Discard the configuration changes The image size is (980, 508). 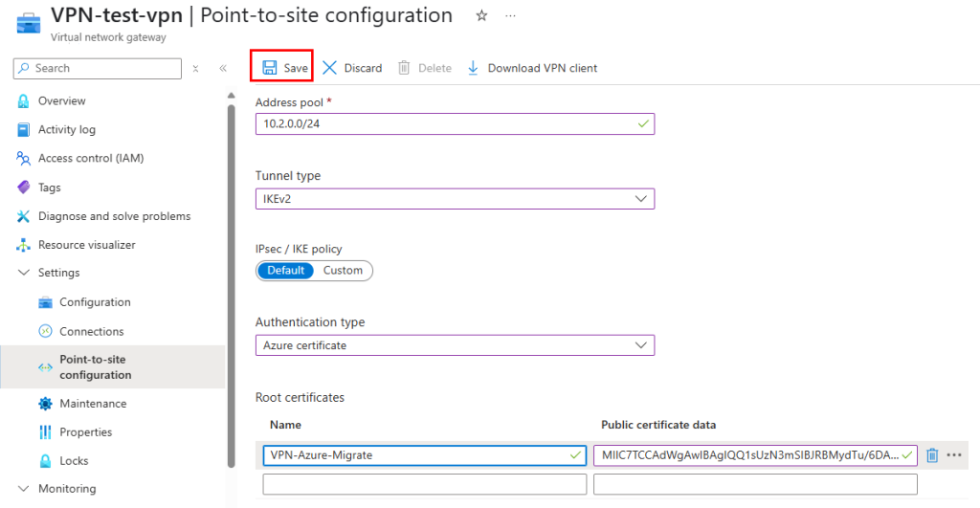[352, 68]
